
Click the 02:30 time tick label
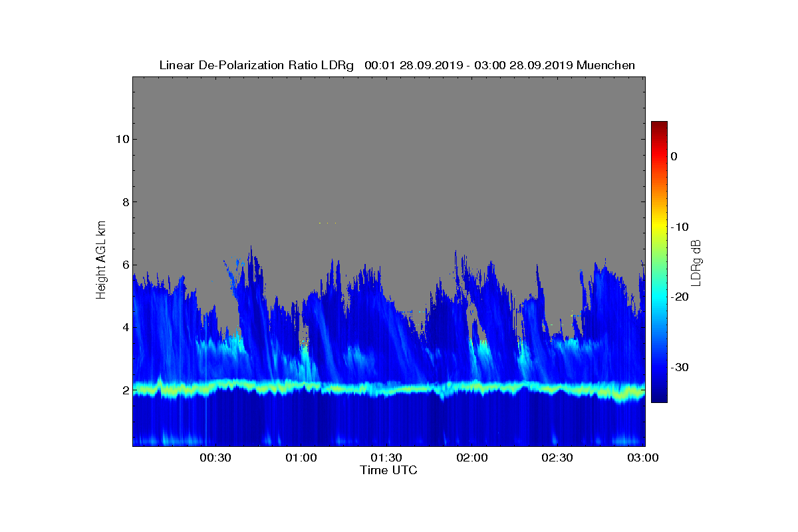point(557,458)
